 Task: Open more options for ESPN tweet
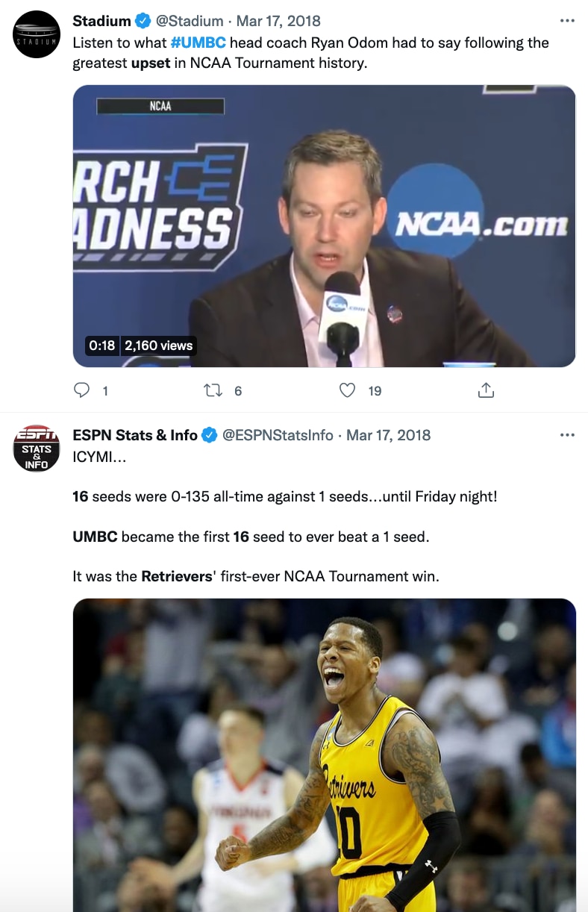(567, 435)
